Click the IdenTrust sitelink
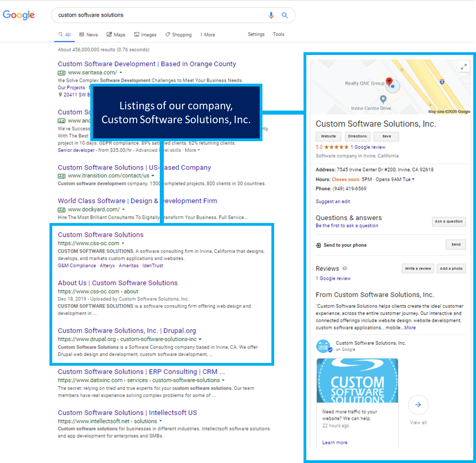Image resolution: width=476 pixels, height=463 pixels. click(x=153, y=266)
